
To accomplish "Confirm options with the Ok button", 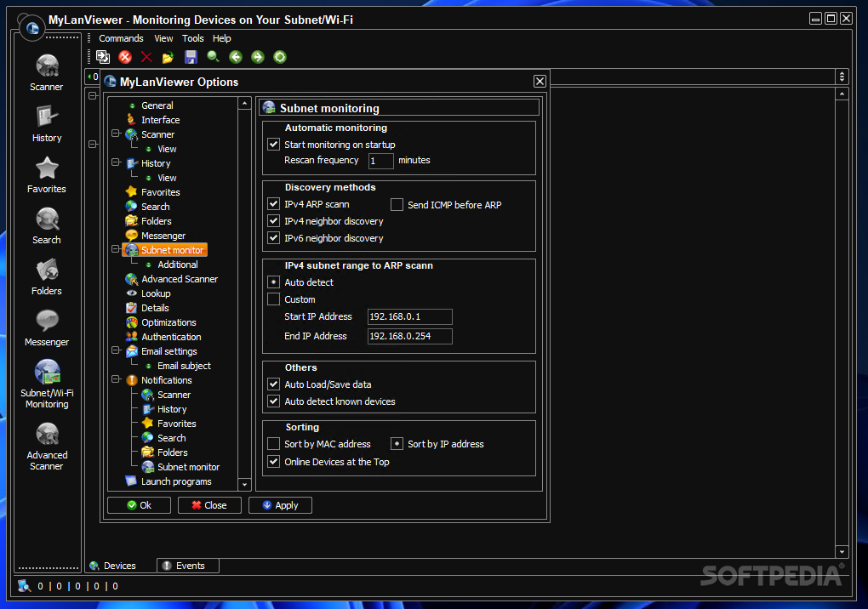I will pos(139,505).
